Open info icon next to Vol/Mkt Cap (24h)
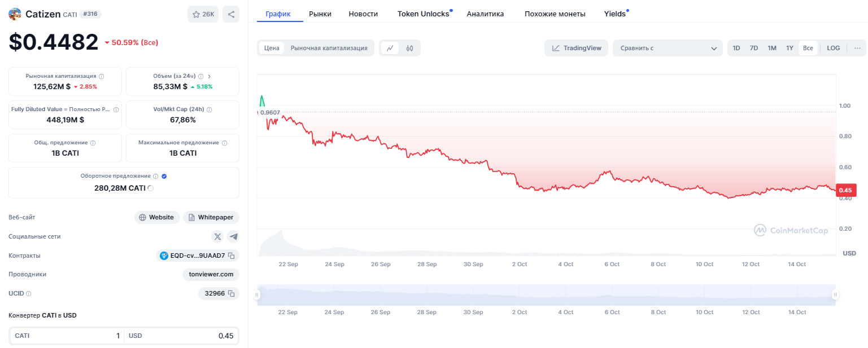Viewport: 868px width, 348px height. (210, 109)
